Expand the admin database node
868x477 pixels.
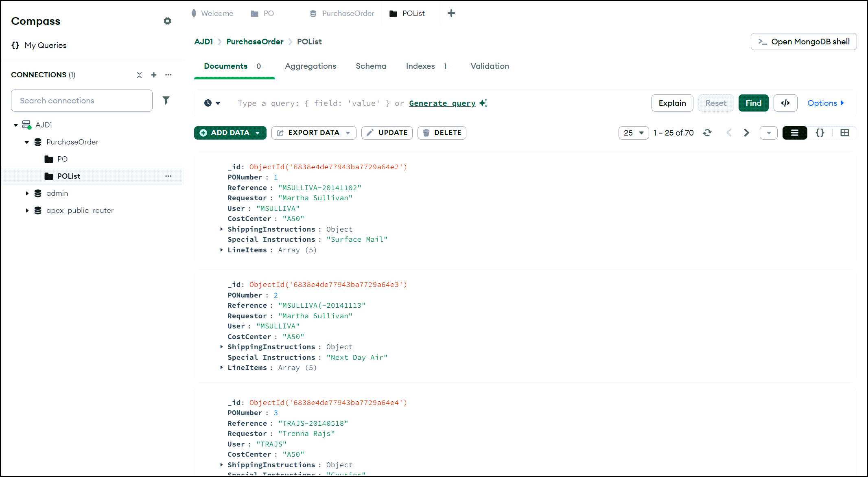(27, 193)
